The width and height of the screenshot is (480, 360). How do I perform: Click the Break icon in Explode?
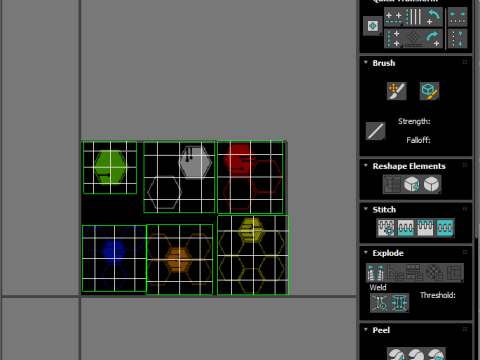pos(376,272)
